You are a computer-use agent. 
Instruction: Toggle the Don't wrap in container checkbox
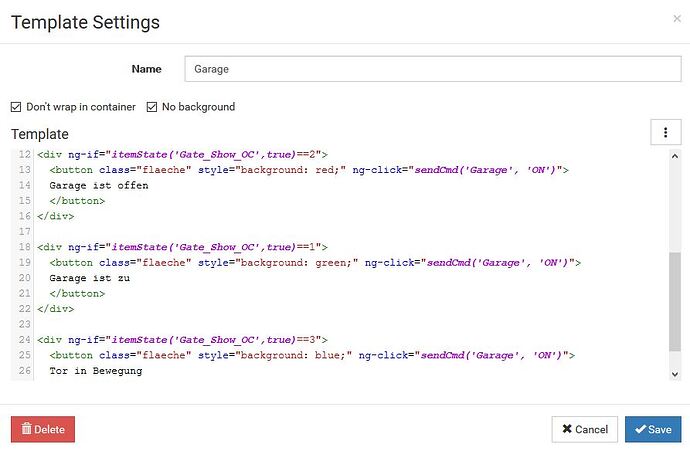pos(16,107)
